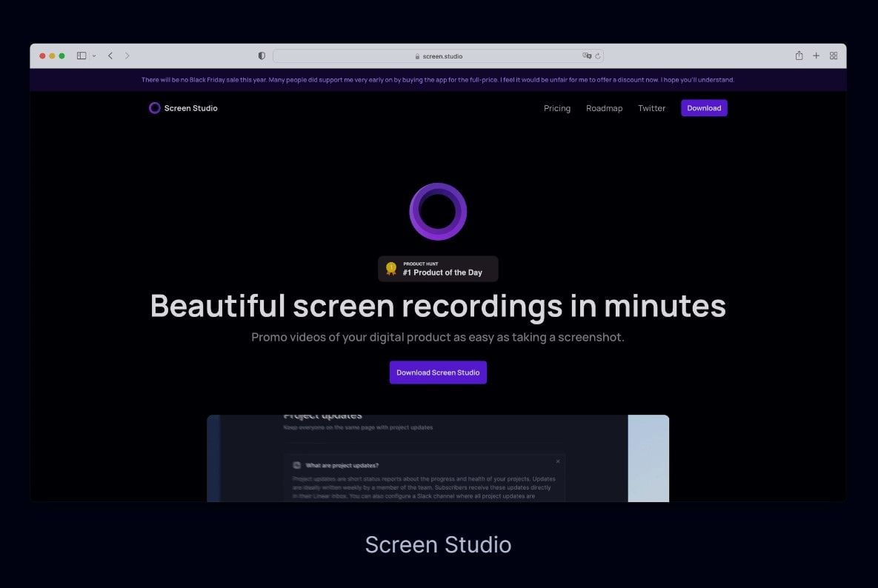Click the red close window button
878x588 pixels.
[x=42, y=56]
